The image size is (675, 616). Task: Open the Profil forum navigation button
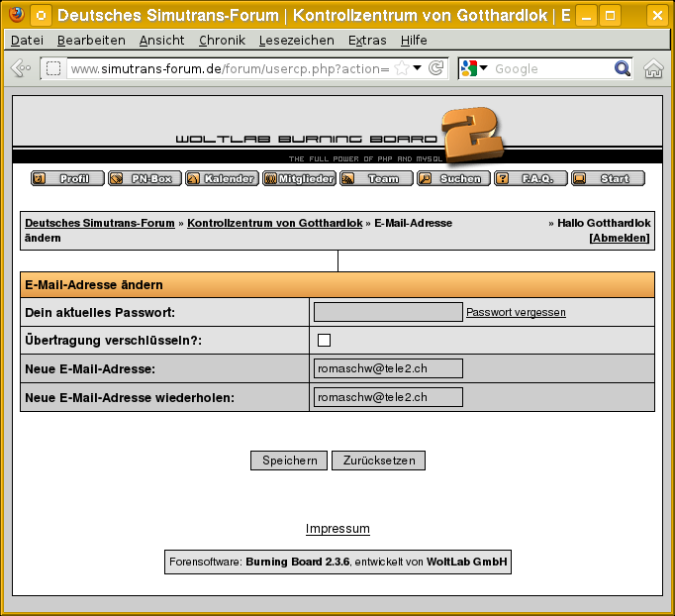click(x=66, y=179)
